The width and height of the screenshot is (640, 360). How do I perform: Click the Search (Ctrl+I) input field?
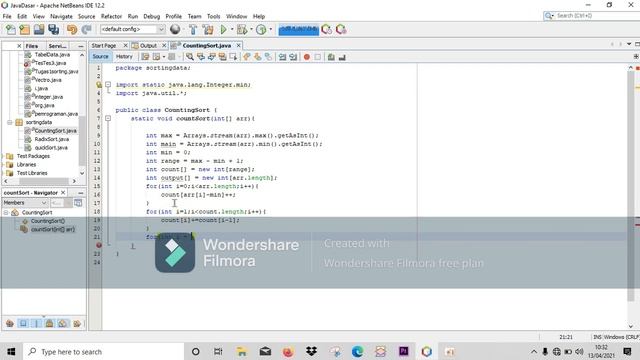[592, 16]
